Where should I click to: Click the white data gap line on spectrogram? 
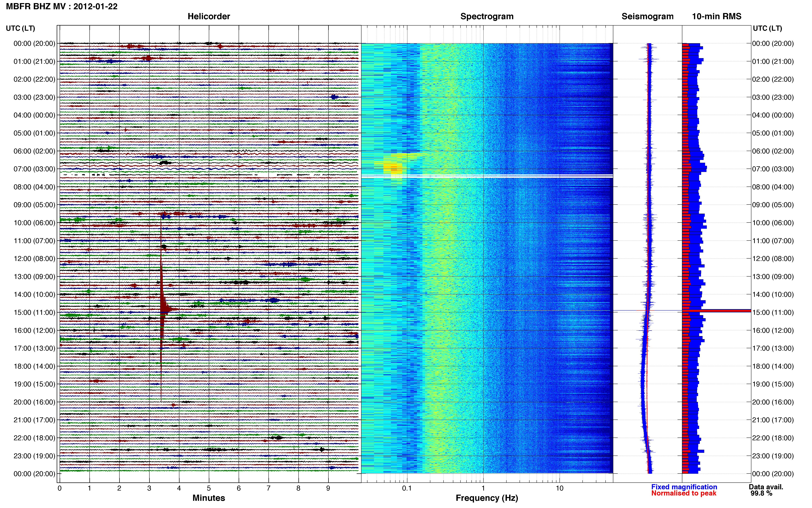pyautogui.click(x=487, y=176)
